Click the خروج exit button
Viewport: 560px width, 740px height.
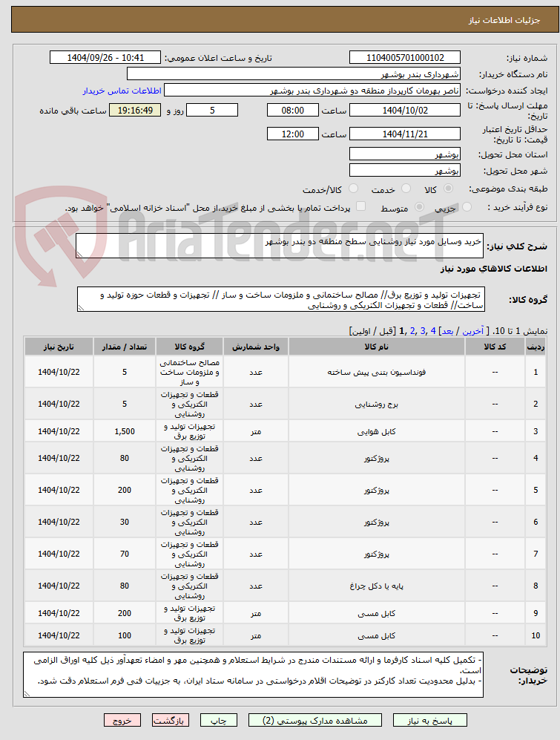pos(122,720)
